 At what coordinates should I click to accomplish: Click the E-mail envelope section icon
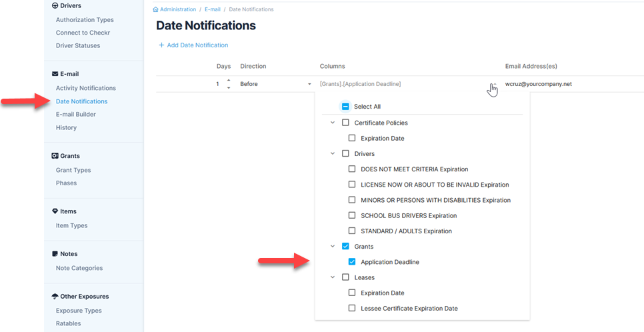coord(55,74)
